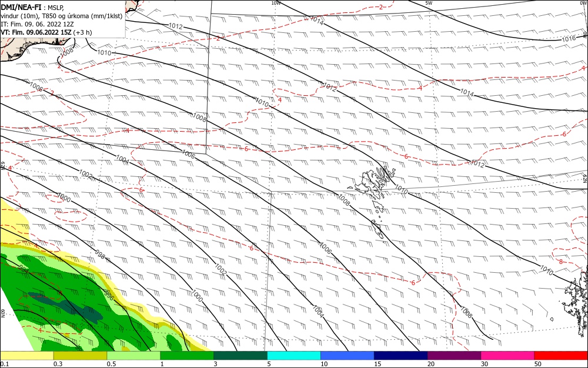Click the light green 0.5 legend swatch

pyautogui.click(x=133, y=356)
